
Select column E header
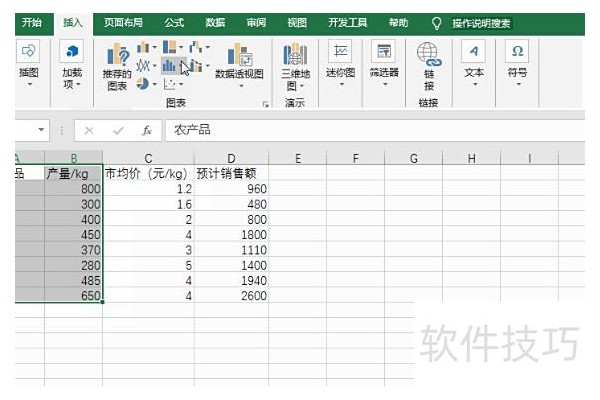click(298, 158)
